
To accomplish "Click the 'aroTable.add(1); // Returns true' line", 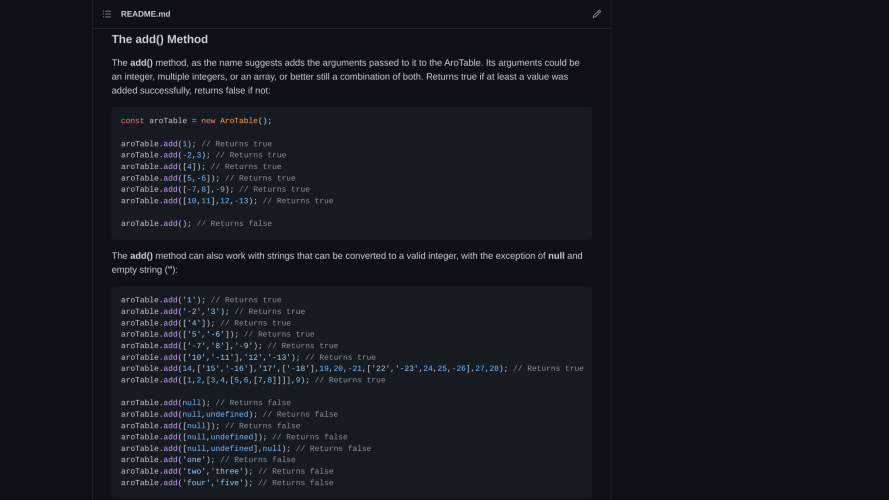I will point(196,144).
